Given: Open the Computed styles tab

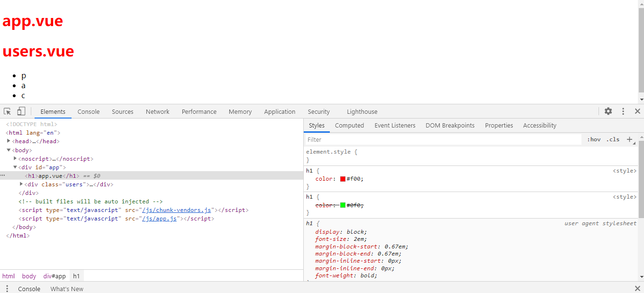Looking at the screenshot, I should point(349,126).
